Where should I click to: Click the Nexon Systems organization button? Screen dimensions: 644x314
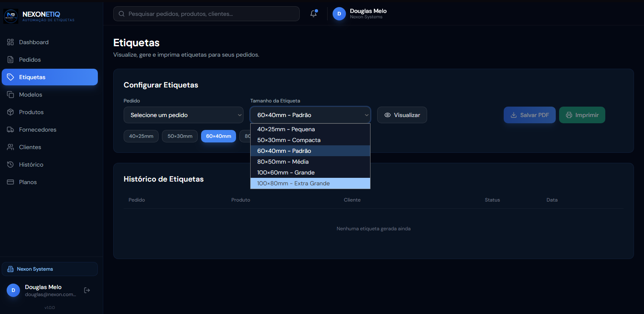pyautogui.click(x=50, y=269)
